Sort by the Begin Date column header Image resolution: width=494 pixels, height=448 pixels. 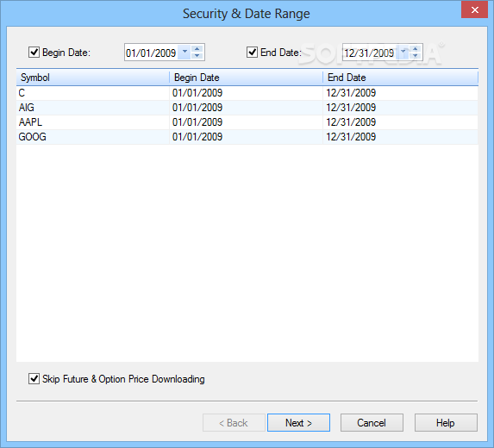[x=246, y=78]
